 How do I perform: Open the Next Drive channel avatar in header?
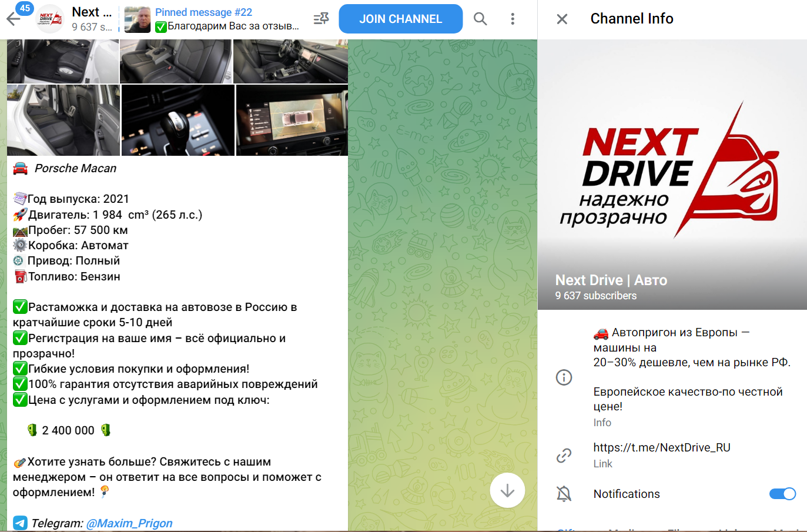click(50, 19)
